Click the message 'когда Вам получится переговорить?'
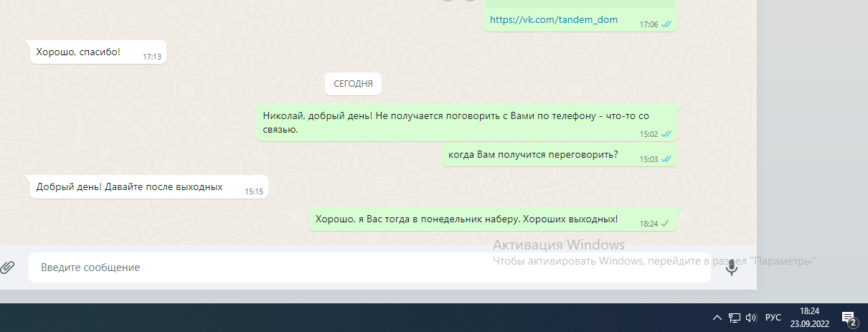Image resolution: width=868 pixels, height=332 pixels. pos(533,155)
